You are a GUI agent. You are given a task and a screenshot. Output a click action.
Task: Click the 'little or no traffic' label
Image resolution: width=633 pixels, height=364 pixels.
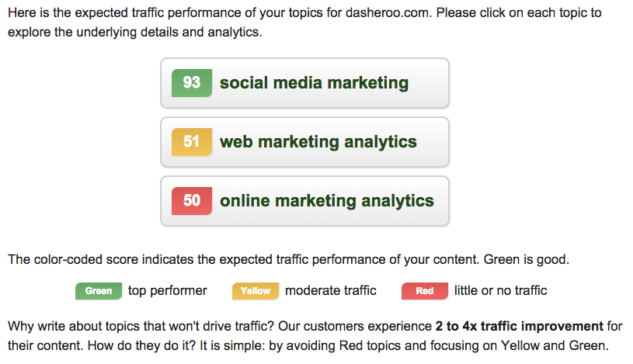[501, 291]
